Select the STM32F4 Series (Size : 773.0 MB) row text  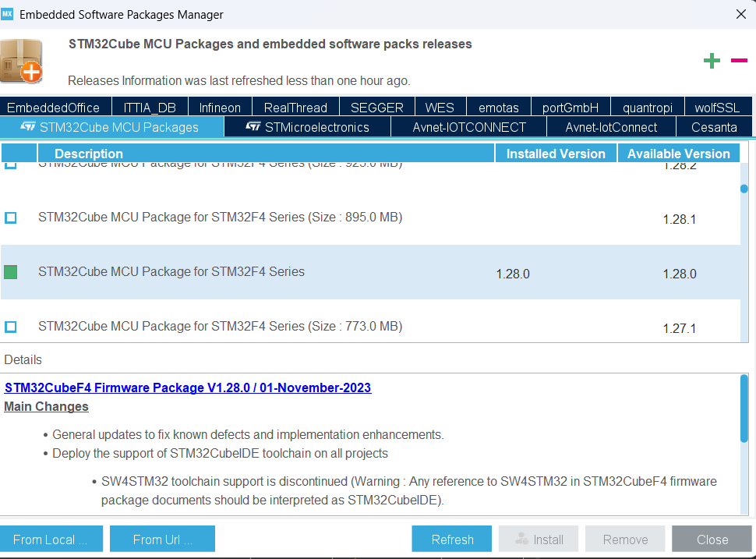[221, 326]
